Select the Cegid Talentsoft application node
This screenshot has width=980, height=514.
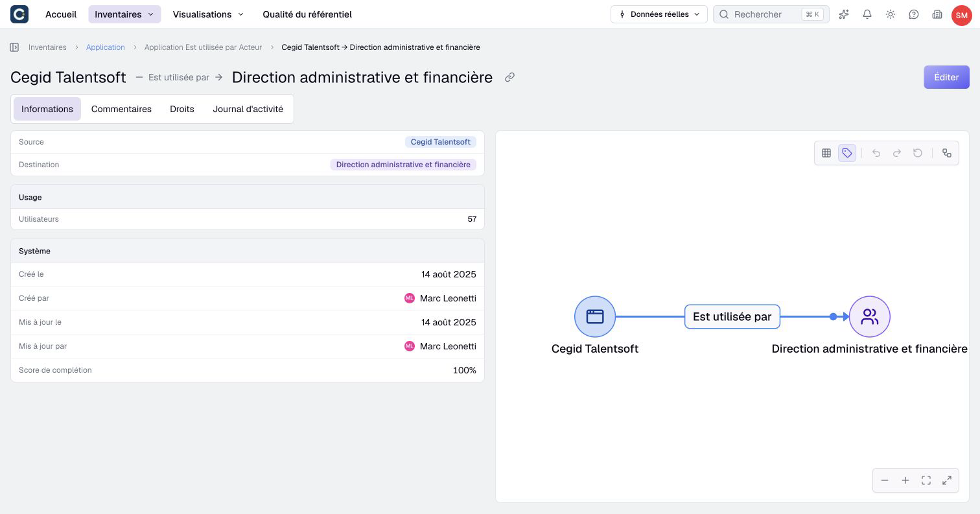tap(595, 316)
